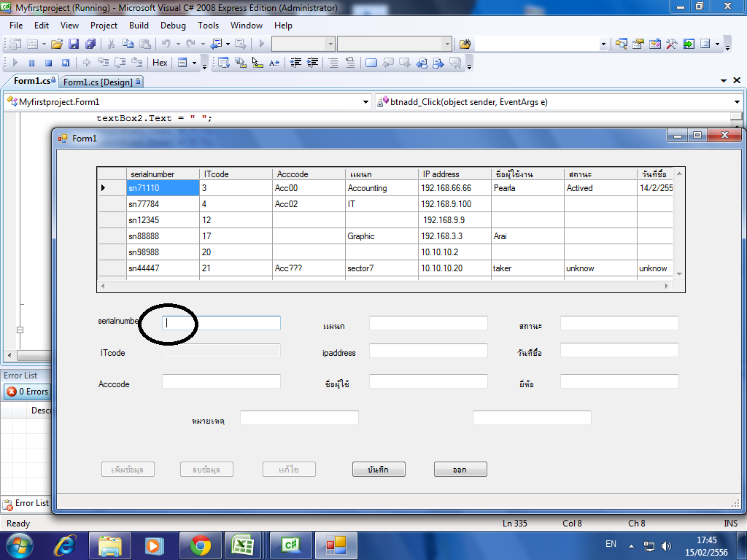The height and width of the screenshot is (560, 747).
Task: Toggle a bookmark on the current line
Action: click(371, 63)
